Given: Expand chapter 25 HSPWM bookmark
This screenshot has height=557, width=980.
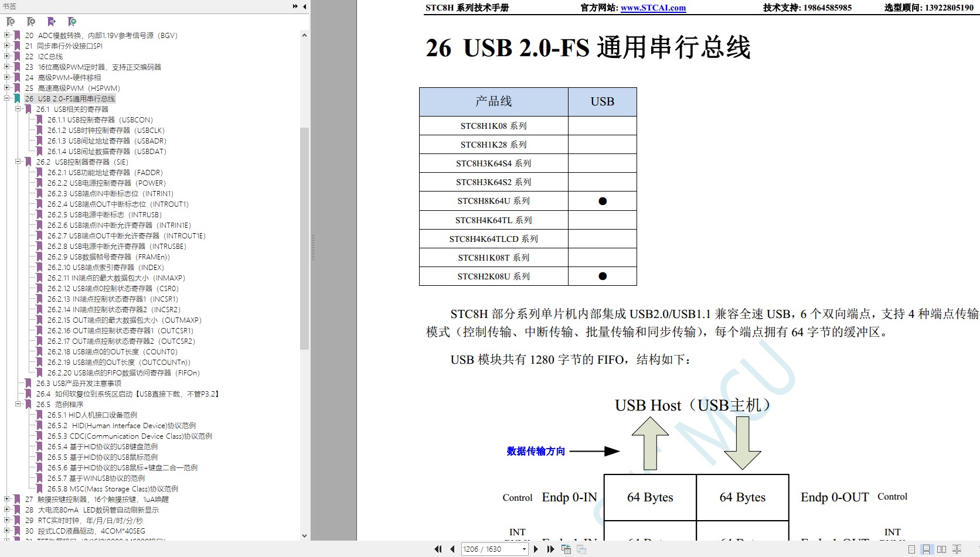Looking at the screenshot, I should coord(7,88).
